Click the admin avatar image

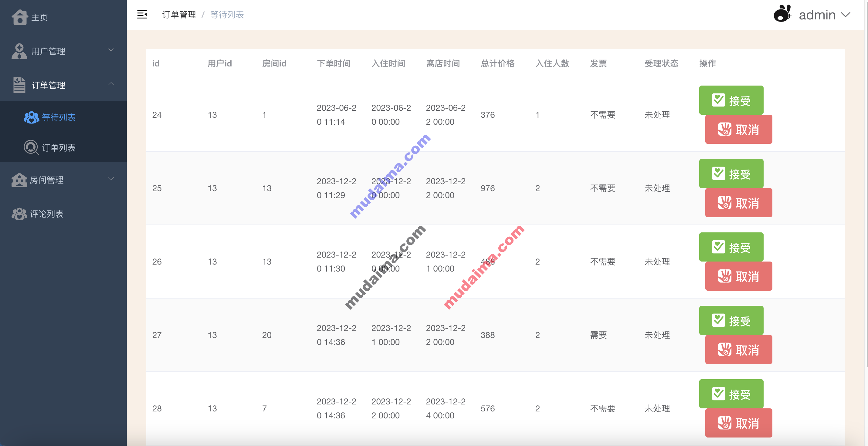782,14
